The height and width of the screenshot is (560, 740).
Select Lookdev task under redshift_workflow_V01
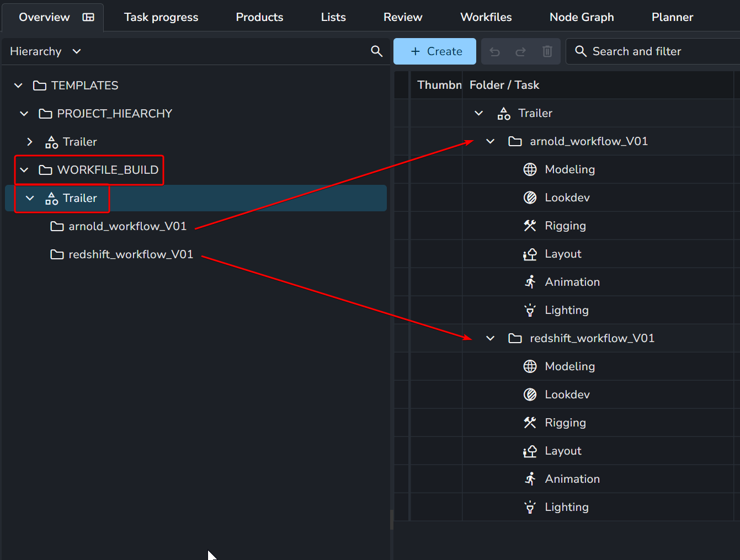click(567, 394)
